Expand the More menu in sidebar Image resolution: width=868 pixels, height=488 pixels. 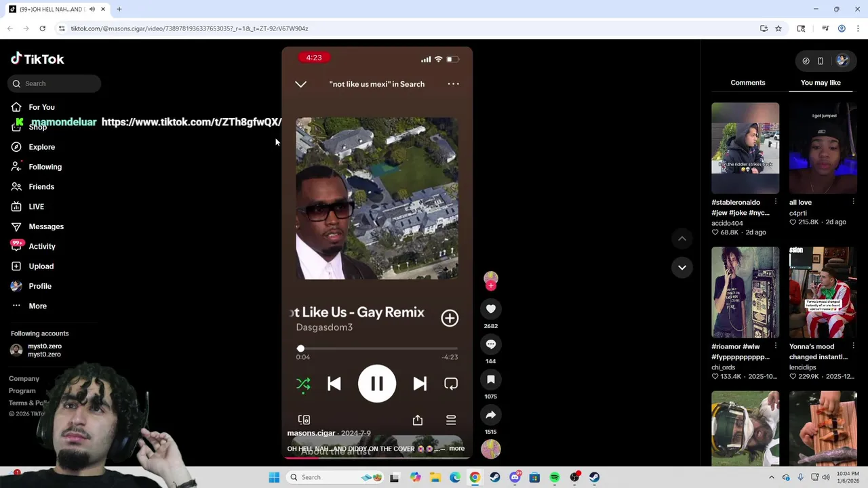pos(37,306)
